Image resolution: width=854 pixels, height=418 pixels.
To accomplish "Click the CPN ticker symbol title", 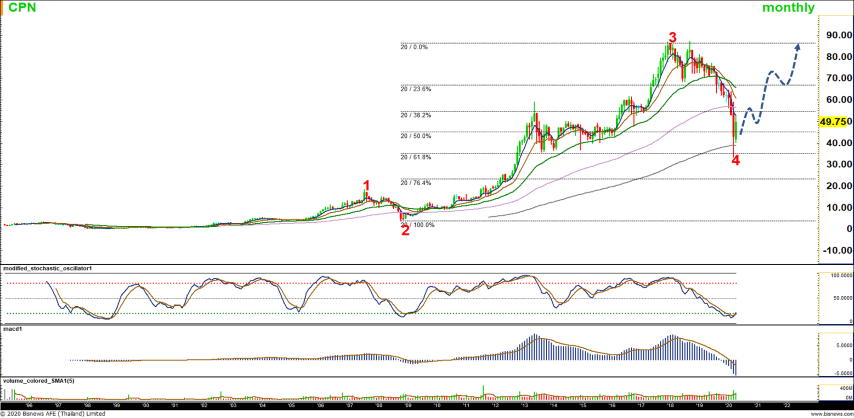I will [x=22, y=8].
